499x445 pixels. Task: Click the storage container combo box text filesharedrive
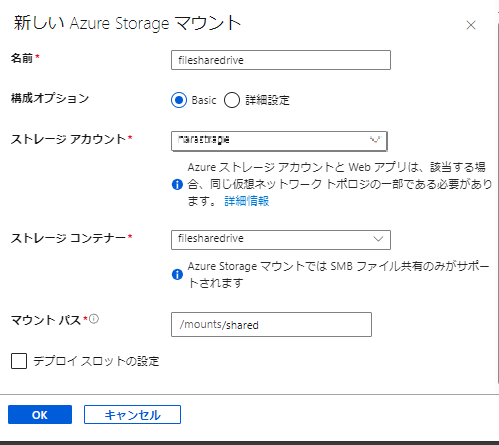click(211, 239)
